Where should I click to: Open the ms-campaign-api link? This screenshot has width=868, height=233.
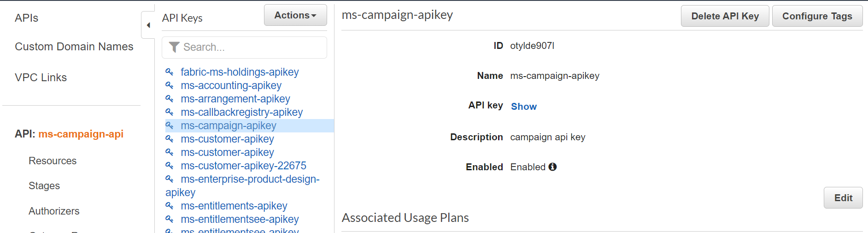(x=81, y=134)
